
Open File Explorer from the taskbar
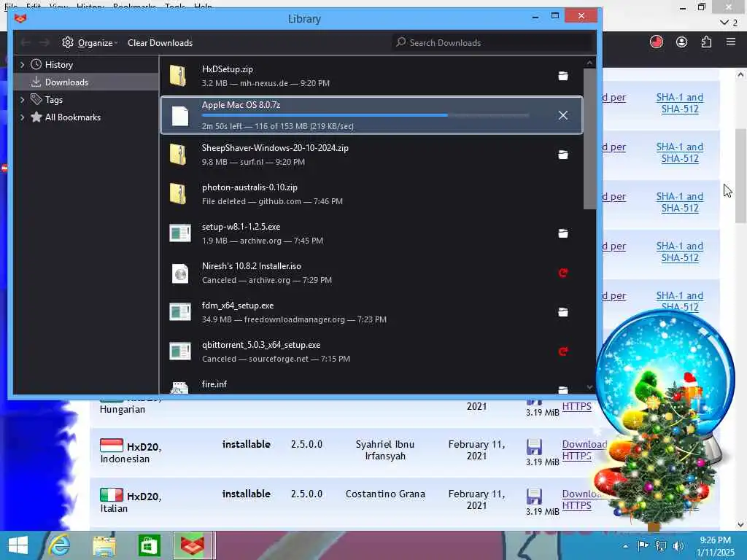tap(104, 545)
